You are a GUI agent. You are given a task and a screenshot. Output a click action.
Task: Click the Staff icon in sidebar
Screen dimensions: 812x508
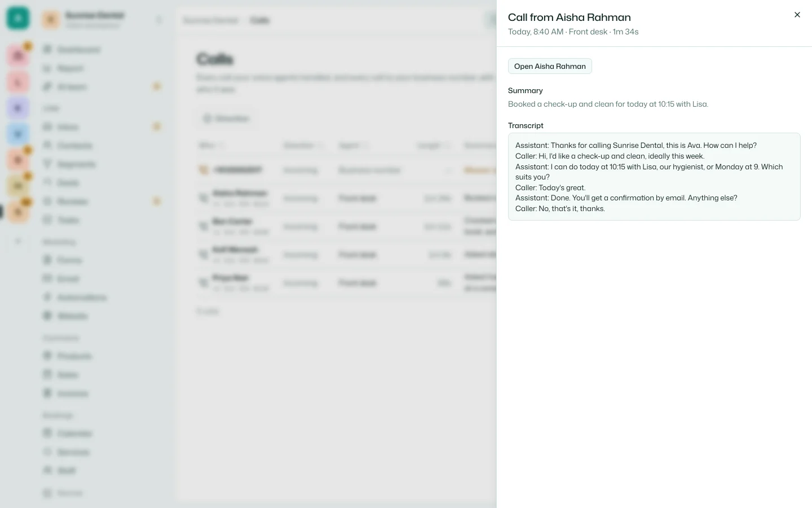(x=47, y=471)
